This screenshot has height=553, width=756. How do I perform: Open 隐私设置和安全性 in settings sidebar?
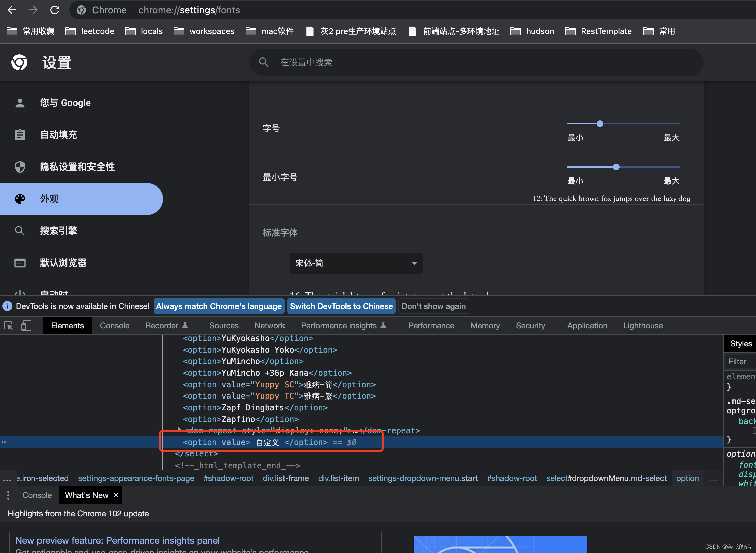[77, 167]
